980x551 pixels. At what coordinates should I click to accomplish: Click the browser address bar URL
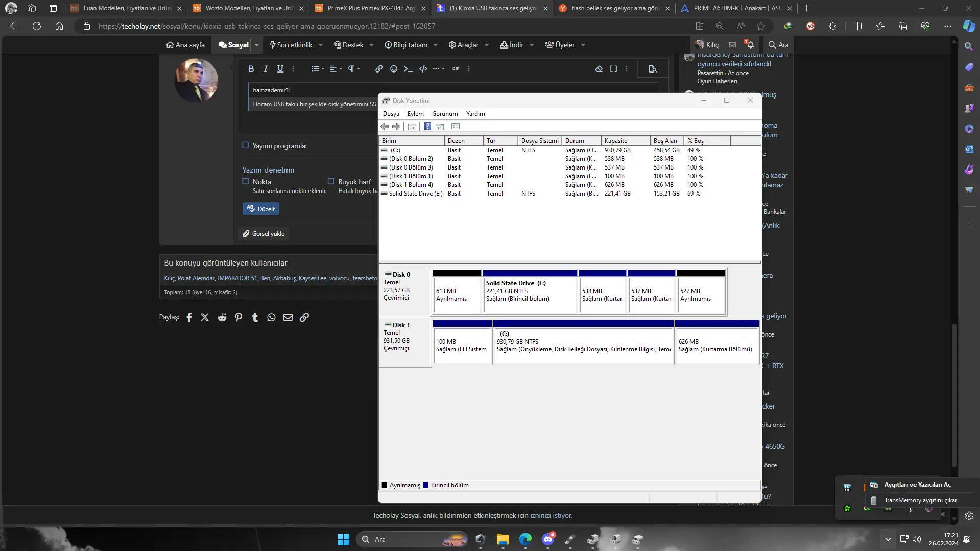point(267,26)
